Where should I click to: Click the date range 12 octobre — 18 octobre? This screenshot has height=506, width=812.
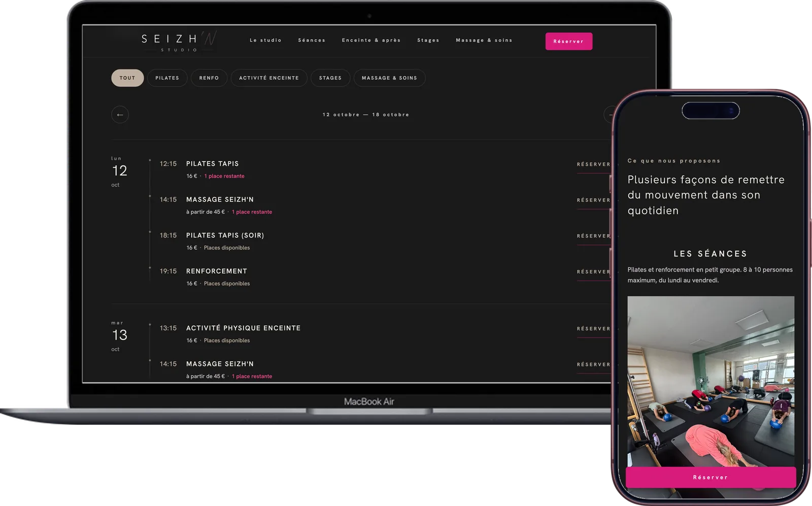[x=366, y=115]
